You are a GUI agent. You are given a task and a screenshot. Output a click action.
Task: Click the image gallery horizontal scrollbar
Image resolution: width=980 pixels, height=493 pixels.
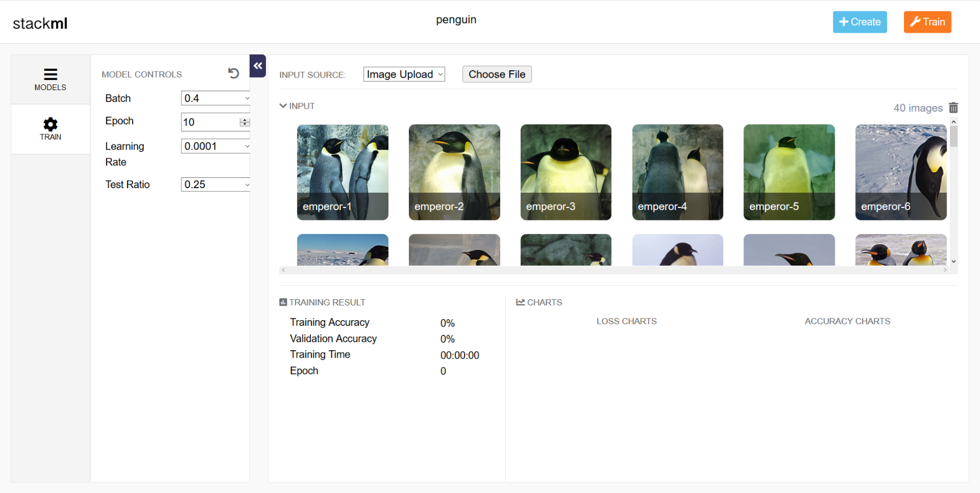[614, 270]
